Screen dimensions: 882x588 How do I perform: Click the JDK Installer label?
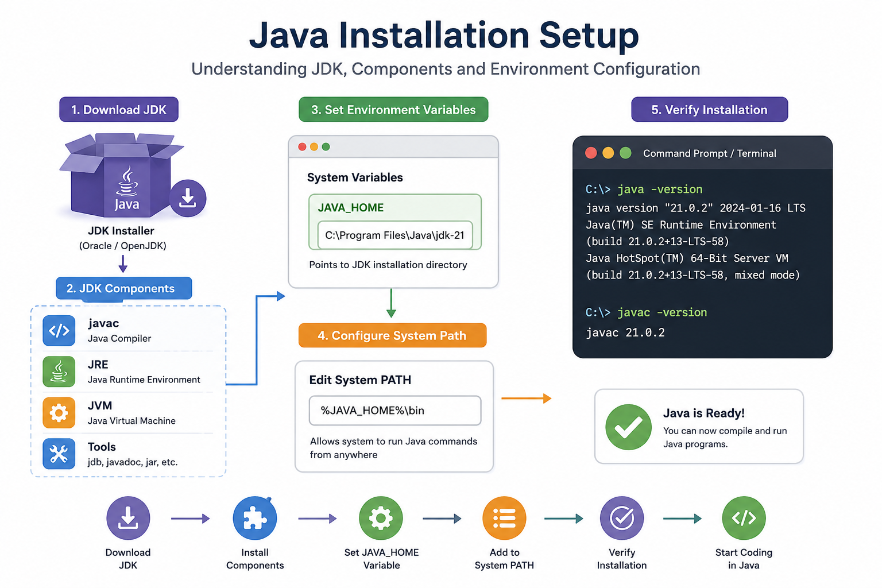coord(121,231)
